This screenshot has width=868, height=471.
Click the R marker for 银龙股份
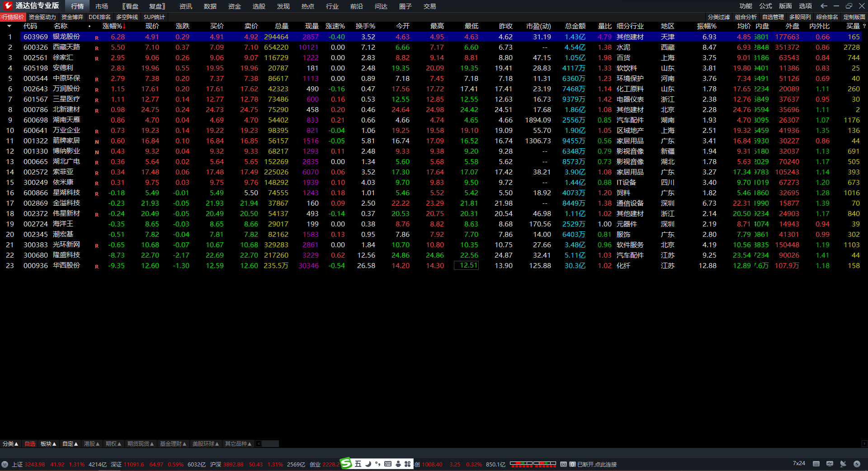[97, 38]
